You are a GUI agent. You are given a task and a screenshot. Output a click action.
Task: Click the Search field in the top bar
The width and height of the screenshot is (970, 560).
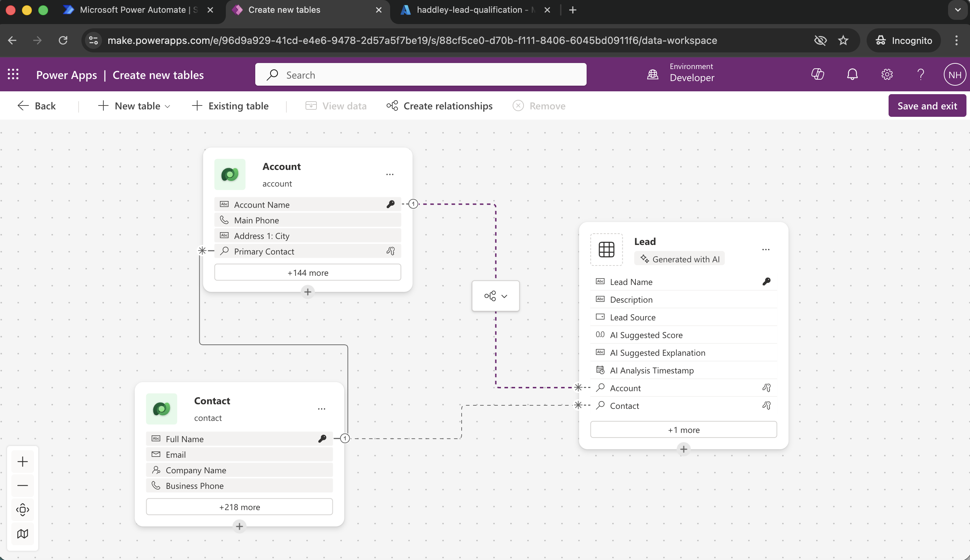(x=420, y=74)
